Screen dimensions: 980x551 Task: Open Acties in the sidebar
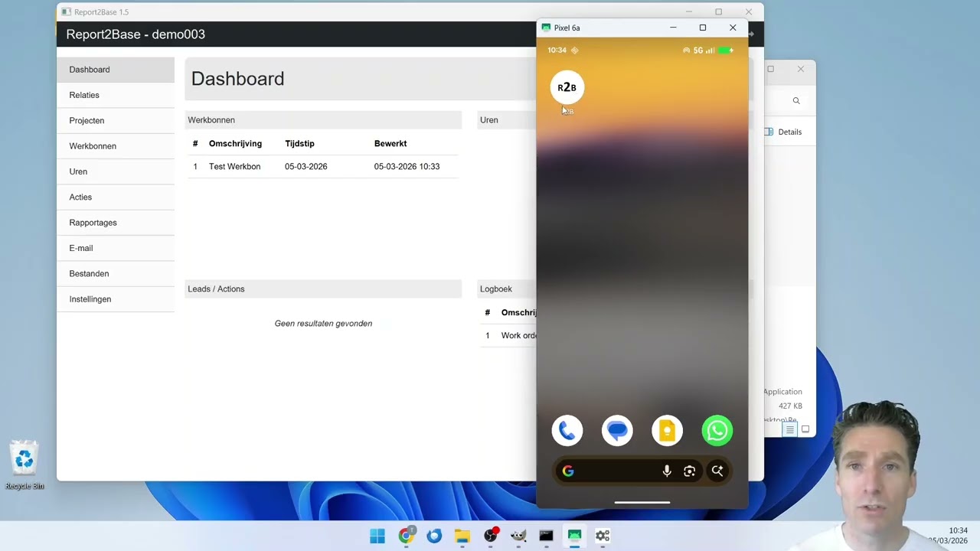116,197
